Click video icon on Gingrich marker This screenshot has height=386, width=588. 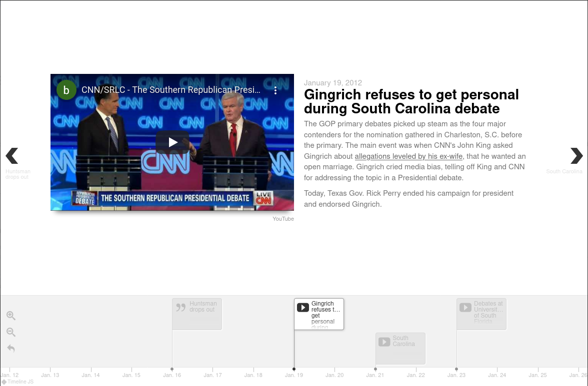(302, 308)
